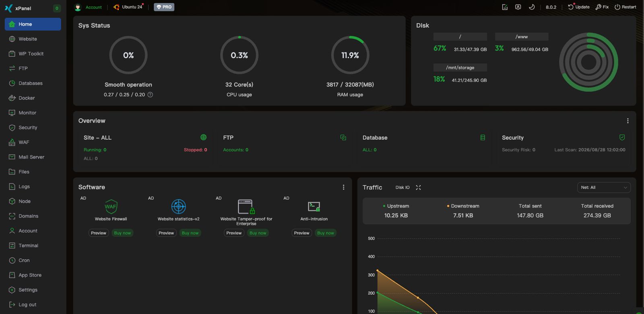Click the Website Firewall WAF icon
Screen dimensions: 644x314
pyautogui.click(x=111, y=207)
